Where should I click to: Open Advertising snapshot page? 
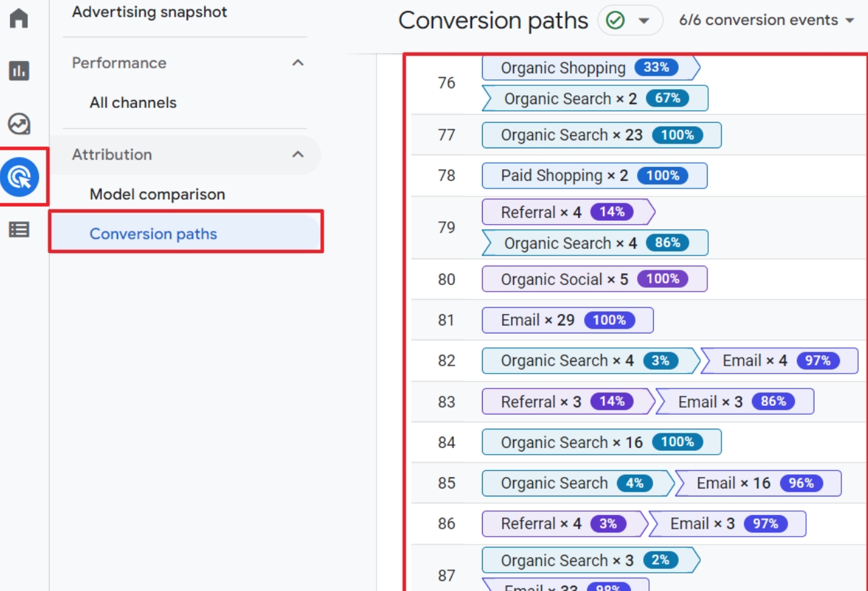(149, 12)
